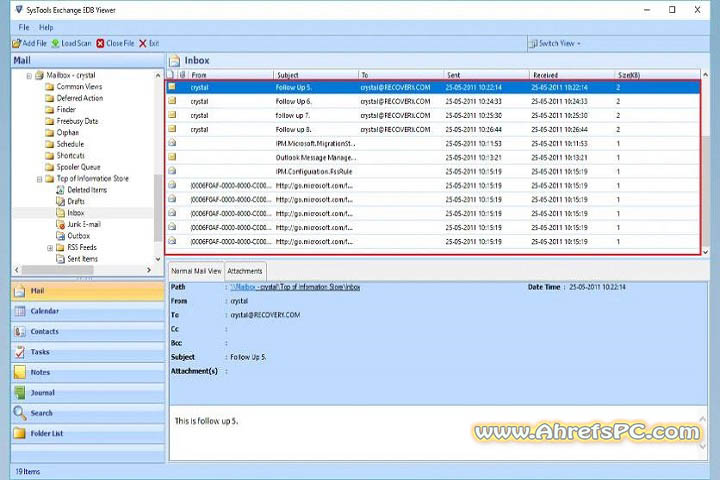Viewport: 720px width, 480px height.
Task: Click folder tree scroll down arrow
Action: [158, 259]
